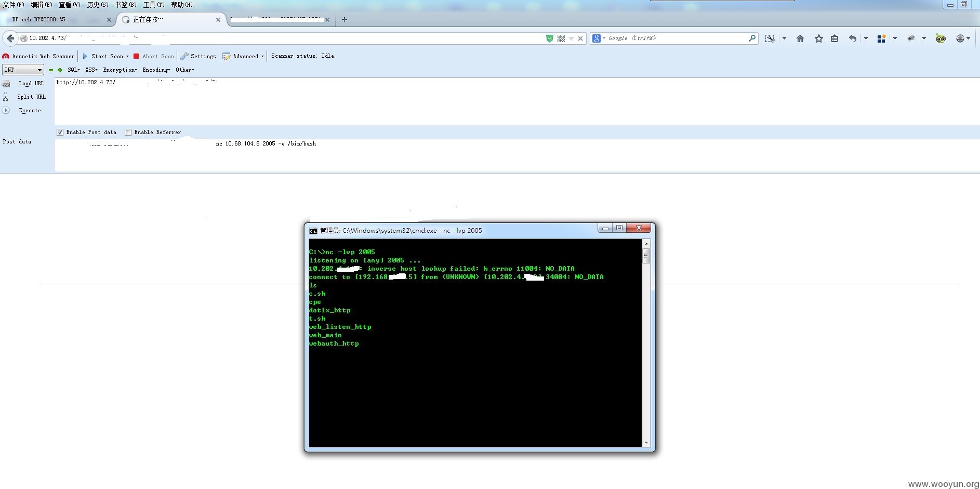Screen dimensions: 980x489
Task: Open Settings via the wrench icon
Action: tap(184, 56)
